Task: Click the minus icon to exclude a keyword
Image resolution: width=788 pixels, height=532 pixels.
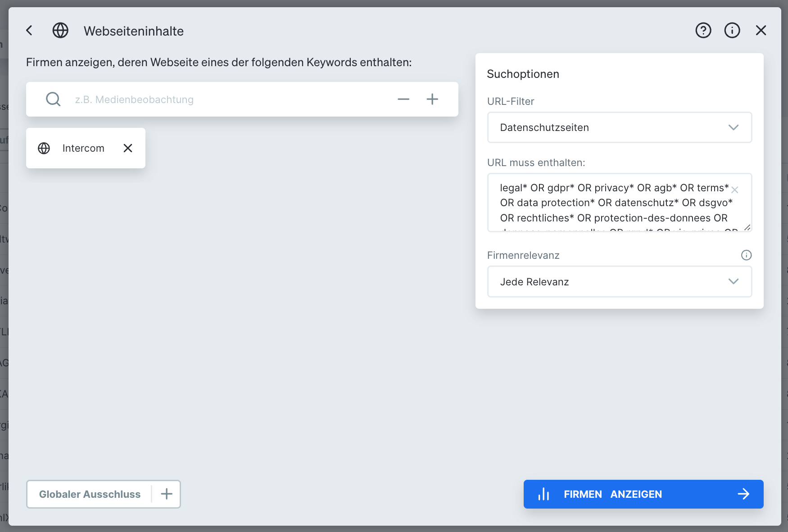Action: [403, 99]
